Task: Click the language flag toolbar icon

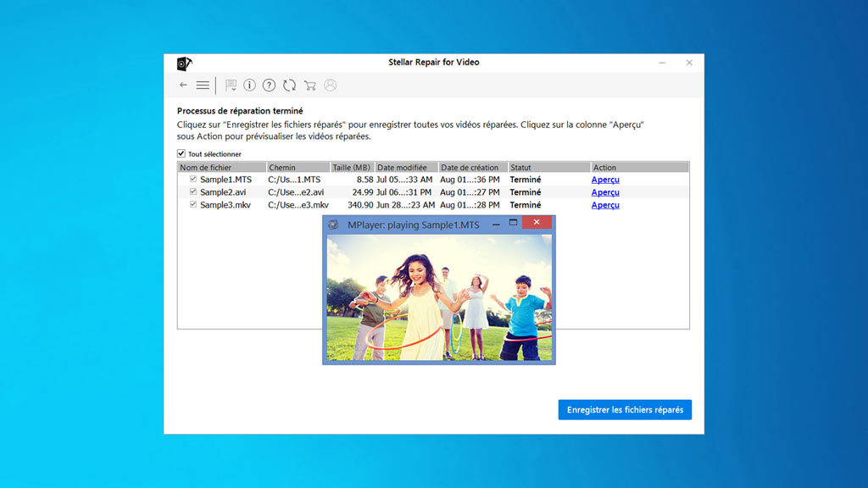Action: tap(231, 86)
